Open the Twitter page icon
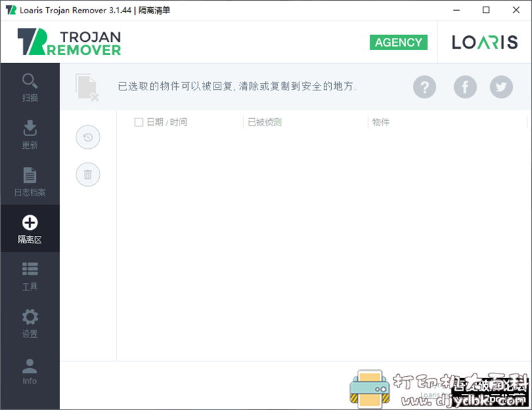The height and width of the screenshot is (410, 532). (x=501, y=87)
